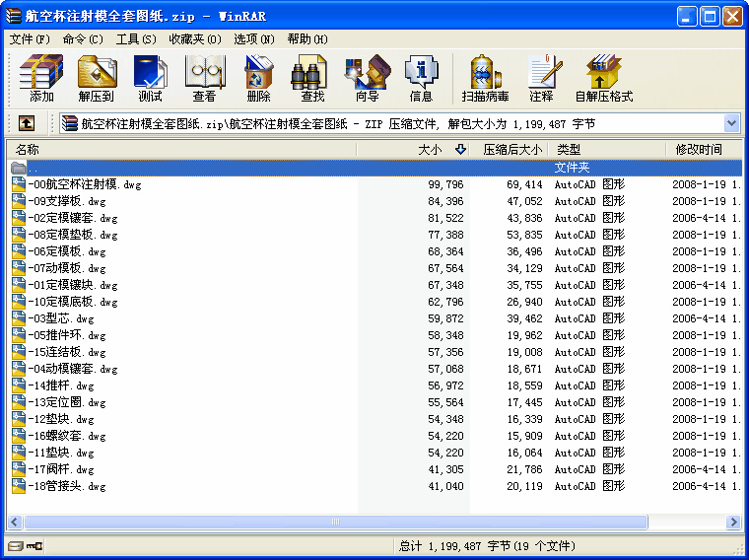
Task: Go up one folder level button
Action: pyautogui.click(x=27, y=123)
